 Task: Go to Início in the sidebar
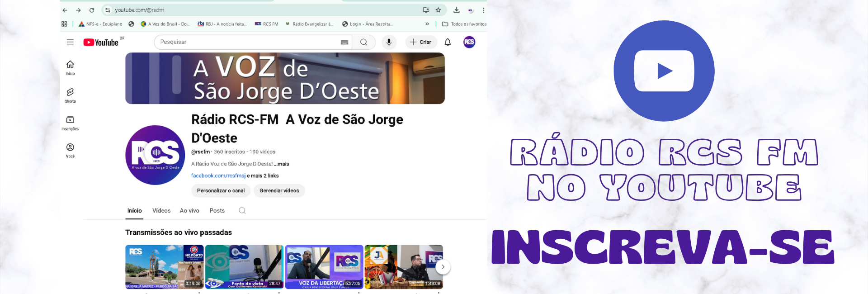coord(70,67)
